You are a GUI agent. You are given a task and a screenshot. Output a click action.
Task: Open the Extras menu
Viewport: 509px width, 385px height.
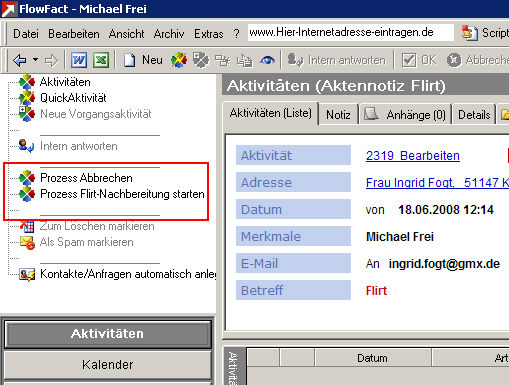click(209, 34)
